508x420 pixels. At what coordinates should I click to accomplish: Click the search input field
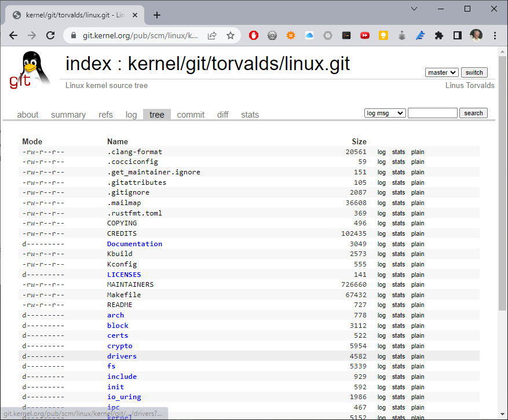pos(432,112)
